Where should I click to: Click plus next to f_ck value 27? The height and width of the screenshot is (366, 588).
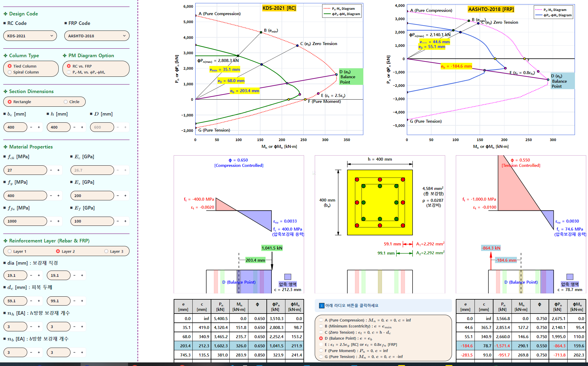[58, 170]
